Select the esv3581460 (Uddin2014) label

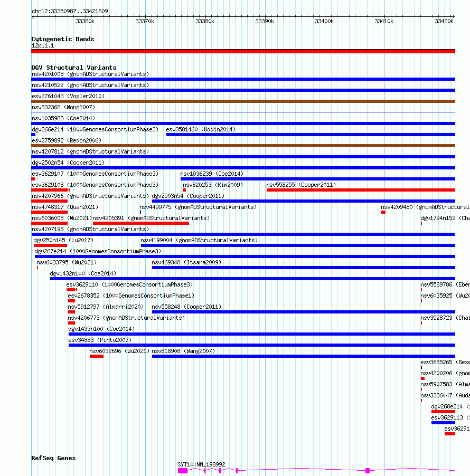pos(201,129)
